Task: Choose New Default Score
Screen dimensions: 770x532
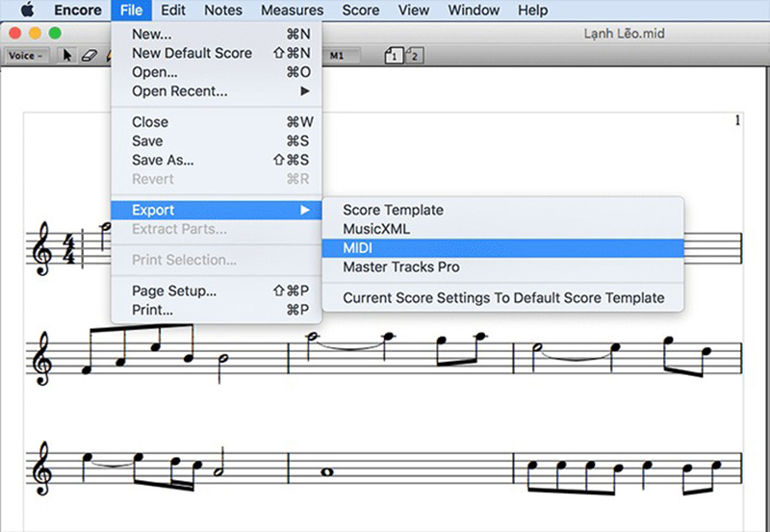Action: point(217,53)
